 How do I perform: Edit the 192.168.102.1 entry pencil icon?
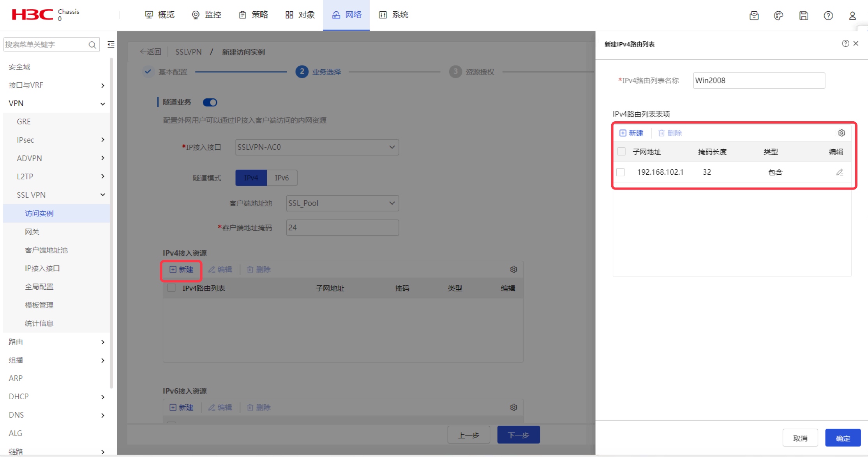tap(840, 172)
